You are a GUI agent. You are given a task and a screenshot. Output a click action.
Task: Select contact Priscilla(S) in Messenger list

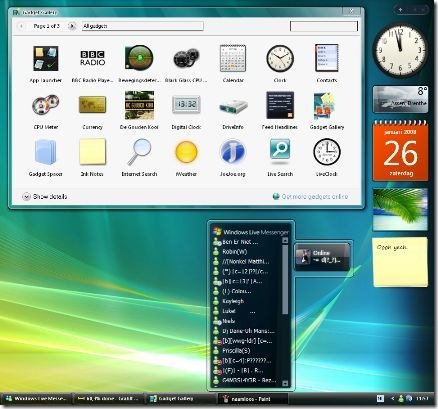click(236, 350)
